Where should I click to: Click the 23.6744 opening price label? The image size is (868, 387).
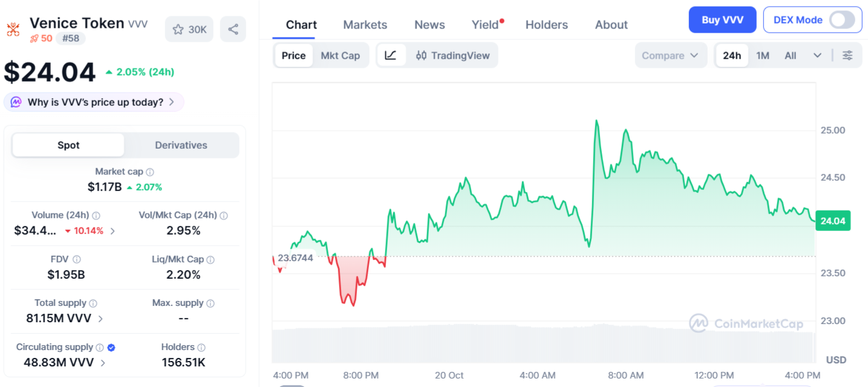[295, 258]
